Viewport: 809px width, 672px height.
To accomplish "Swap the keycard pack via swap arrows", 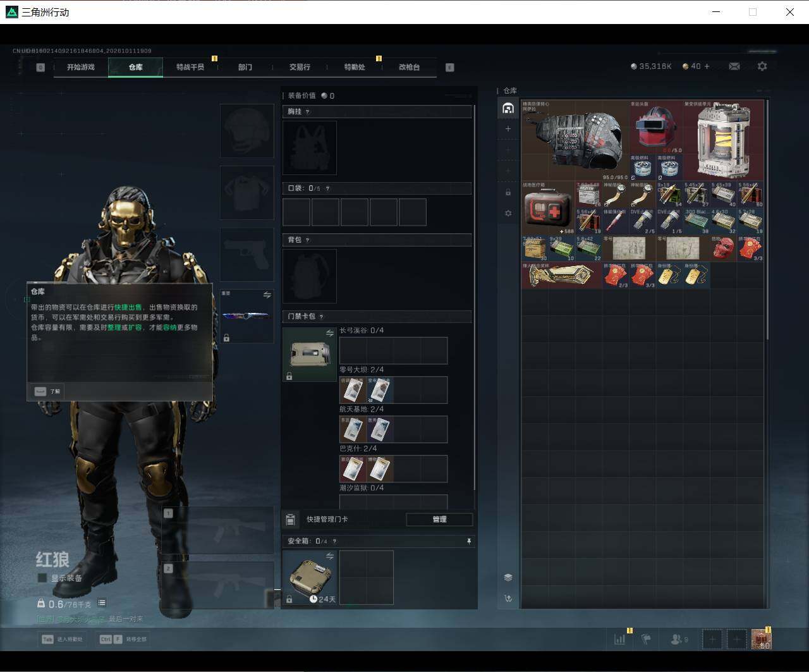I will tap(330, 333).
